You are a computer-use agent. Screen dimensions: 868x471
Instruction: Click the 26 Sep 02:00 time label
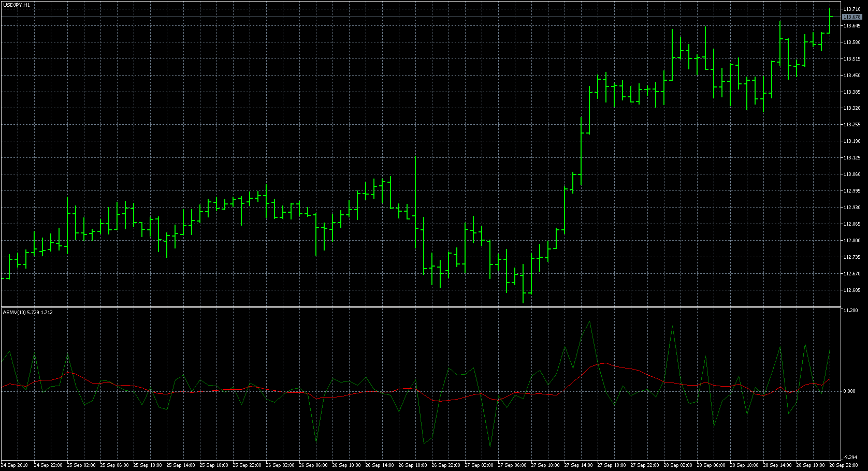pyautogui.click(x=280, y=465)
